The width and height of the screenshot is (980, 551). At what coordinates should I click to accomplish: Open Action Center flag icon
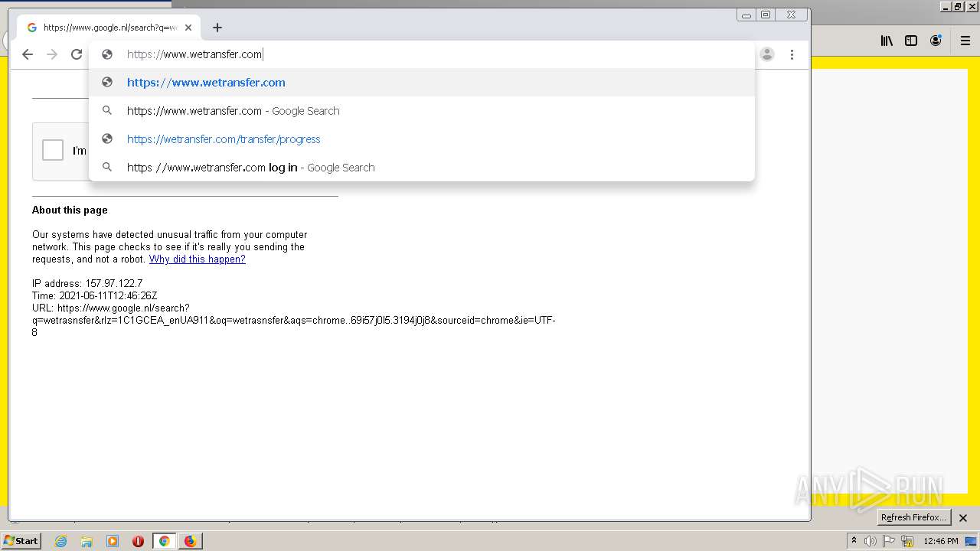point(889,541)
